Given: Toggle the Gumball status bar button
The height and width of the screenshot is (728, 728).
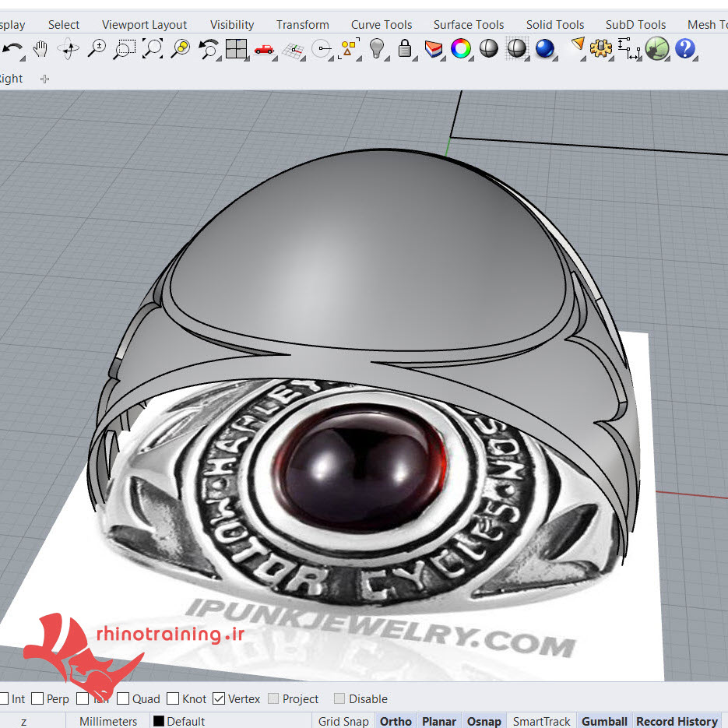Looking at the screenshot, I should (x=604, y=721).
